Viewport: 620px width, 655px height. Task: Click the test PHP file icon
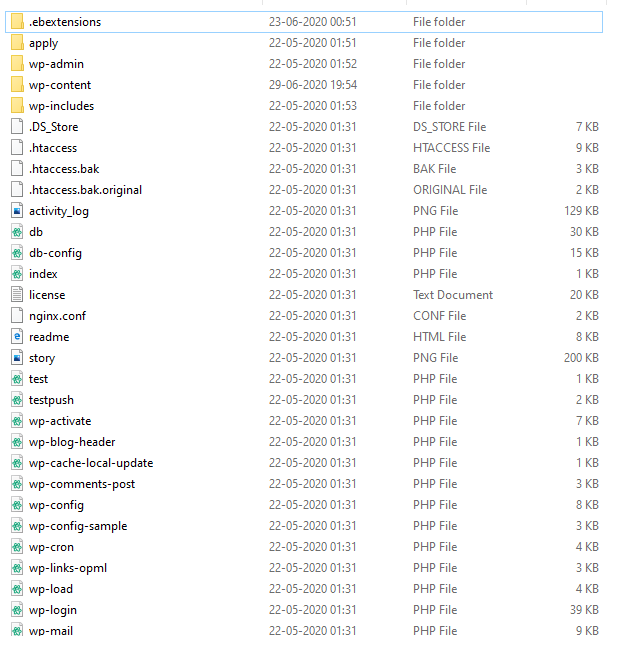click(17, 378)
